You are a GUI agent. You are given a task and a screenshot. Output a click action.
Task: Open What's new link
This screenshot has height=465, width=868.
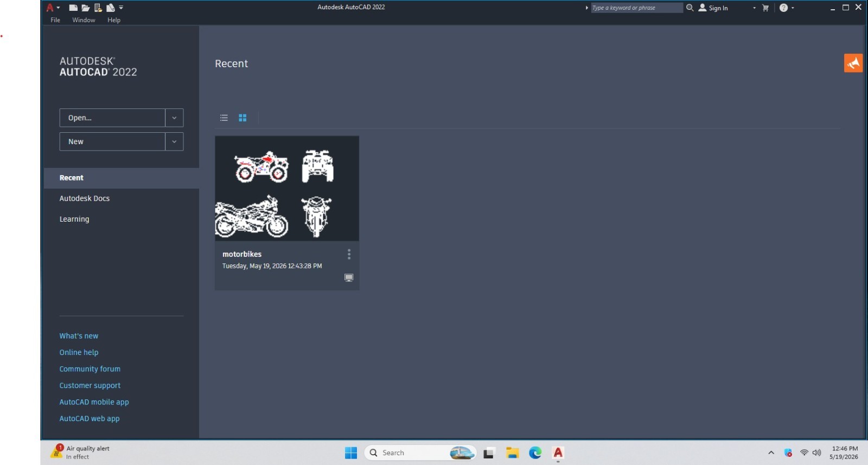click(79, 336)
